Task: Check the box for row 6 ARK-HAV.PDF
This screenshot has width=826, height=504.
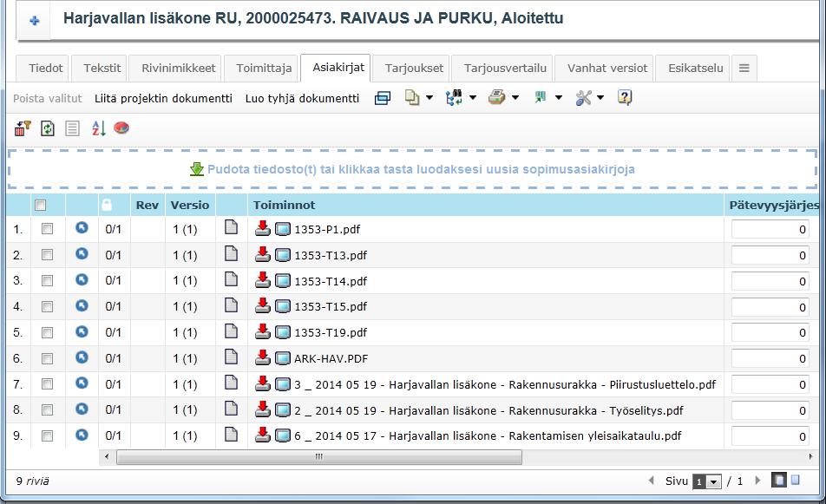Action: [x=48, y=358]
